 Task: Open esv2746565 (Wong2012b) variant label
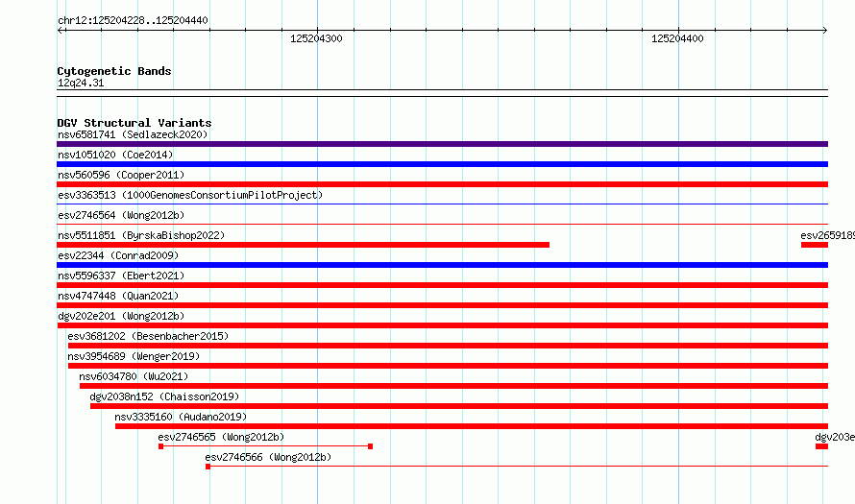point(221,437)
